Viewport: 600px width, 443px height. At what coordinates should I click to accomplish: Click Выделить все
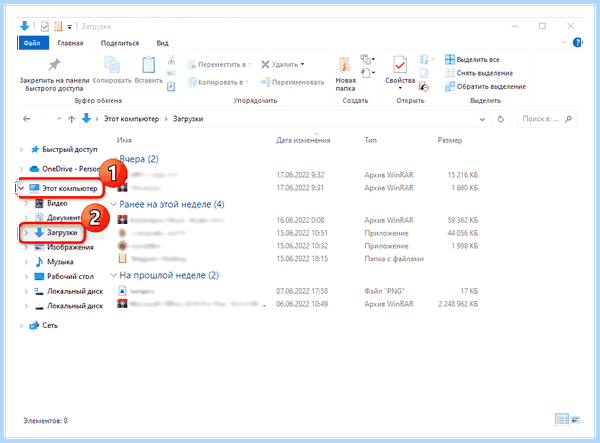(x=472, y=59)
